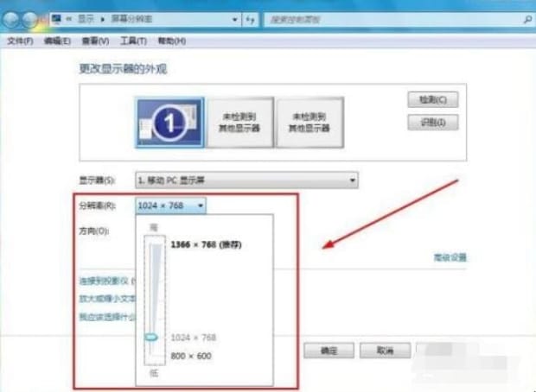Collapse the 1024 × 768 resolution dropdown
The image size is (536, 392).
click(171, 205)
